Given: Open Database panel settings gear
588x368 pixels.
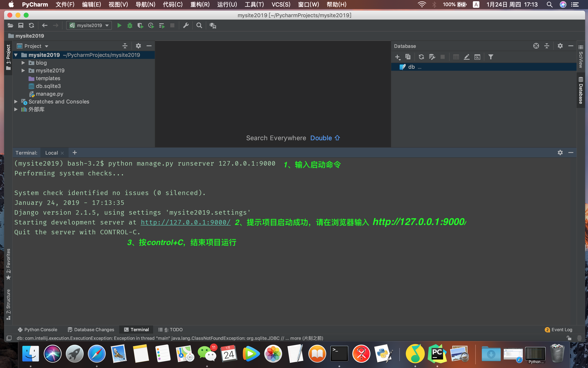Looking at the screenshot, I should [560, 46].
